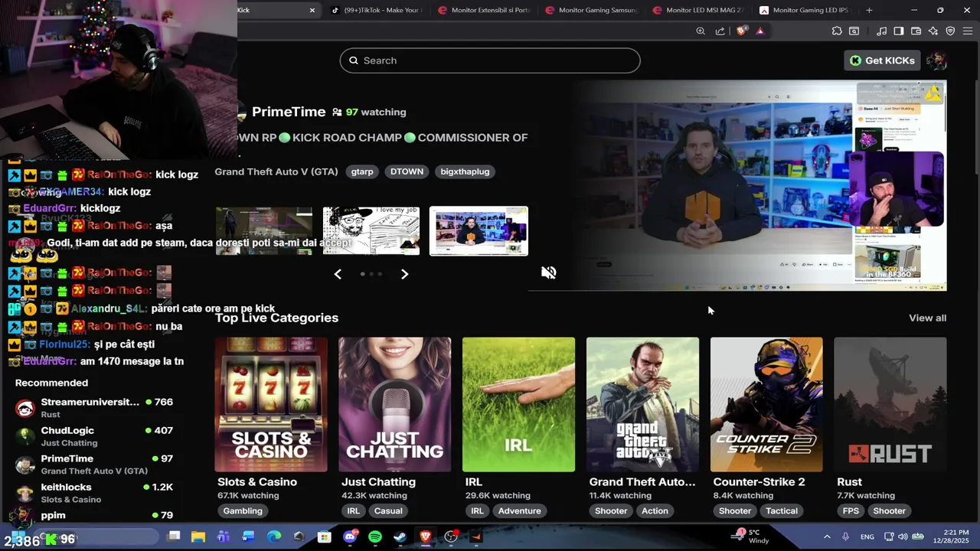Switch to Monitor Gaming Samsung tab
This screenshot has height=551, width=980.
591,10
